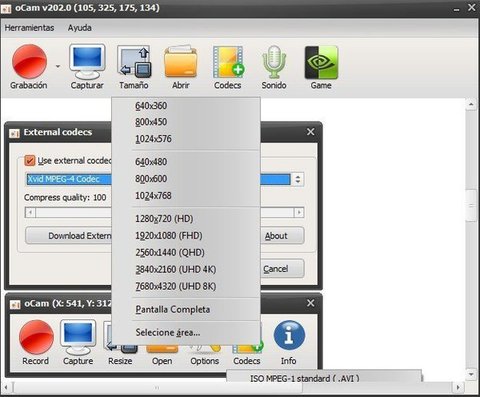Click the Game NVIDIA icon
Image resolution: width=480 pixels, height=397 pixels.
(321, 62)
